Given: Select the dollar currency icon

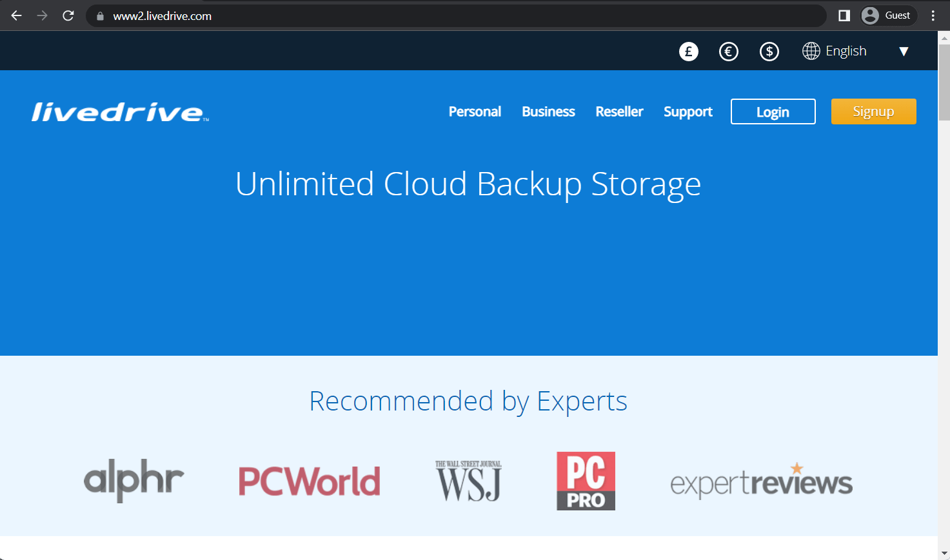Looking at the screenshot, I should tap(769, 51).
